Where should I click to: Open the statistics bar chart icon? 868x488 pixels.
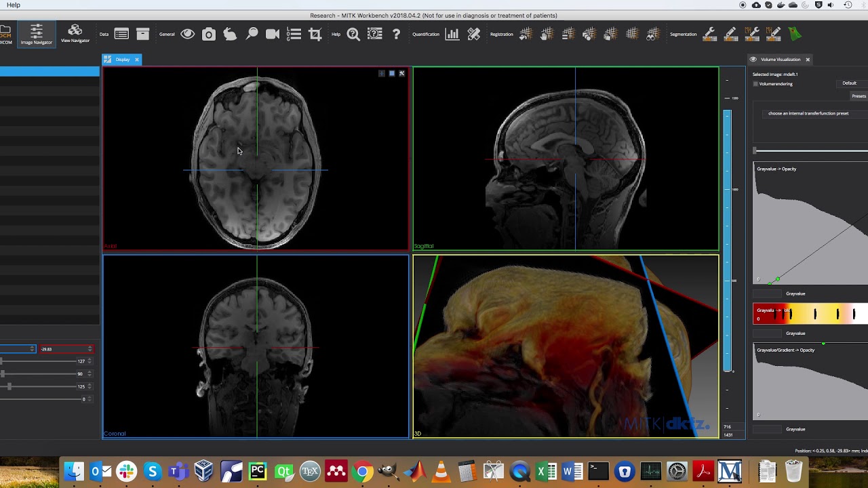[x=452, y=34]
